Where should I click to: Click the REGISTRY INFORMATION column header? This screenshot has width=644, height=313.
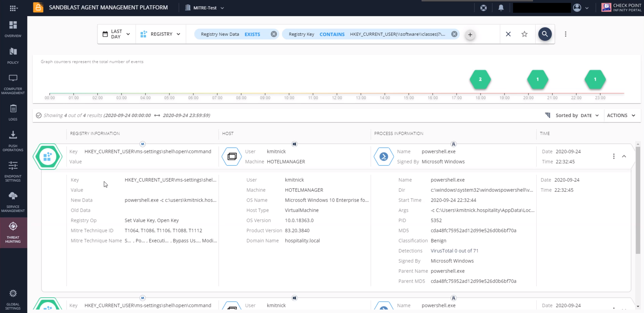click(x=95, y=133)
